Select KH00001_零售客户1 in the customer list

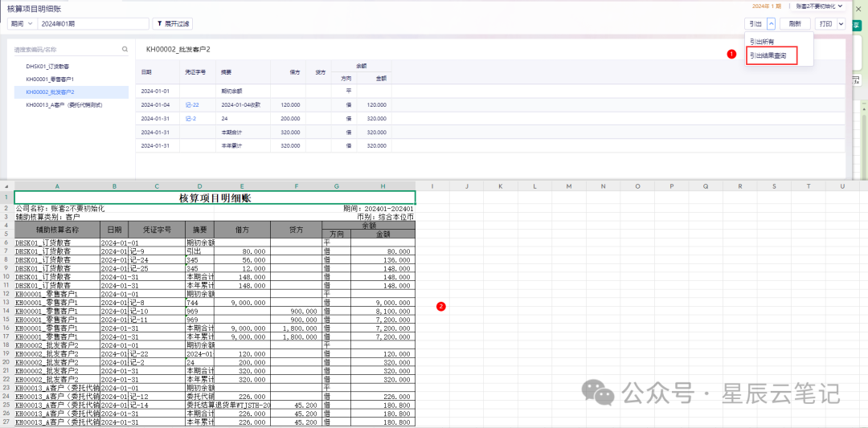(x=72, y=79)
